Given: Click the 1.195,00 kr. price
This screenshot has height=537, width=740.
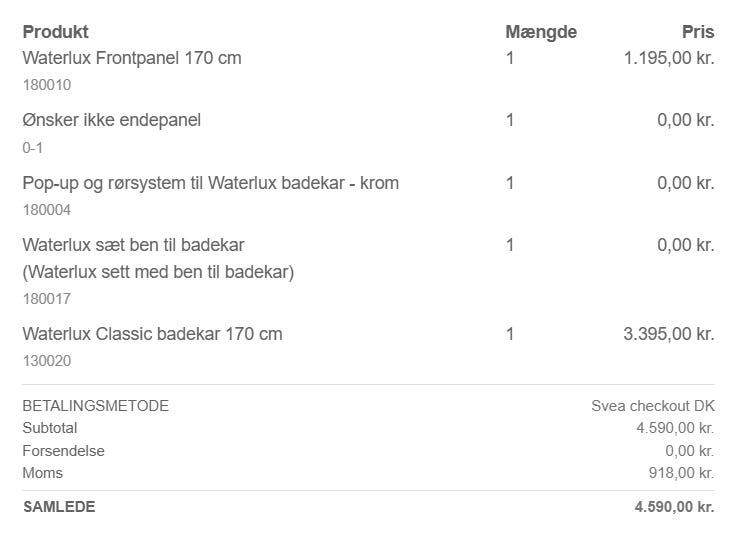Looking at the screenshot, I should click(x=668, y=58).
